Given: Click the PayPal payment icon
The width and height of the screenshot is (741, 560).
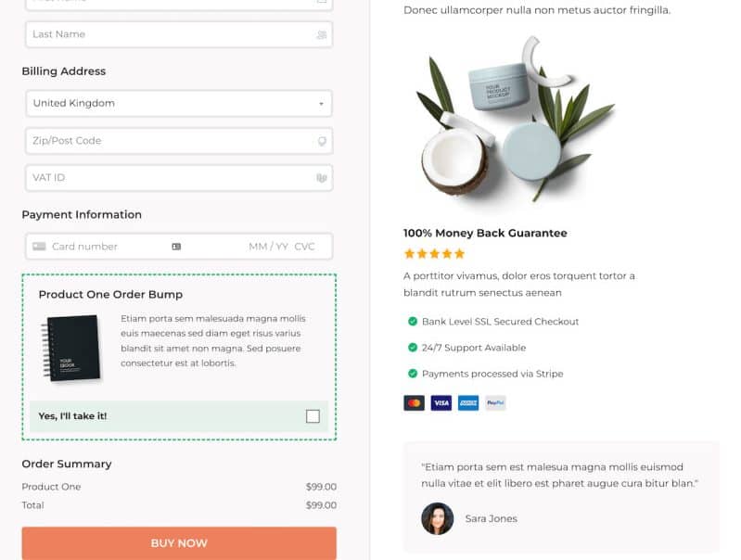Looking at the screenshot, I should (x=495, y=403).
